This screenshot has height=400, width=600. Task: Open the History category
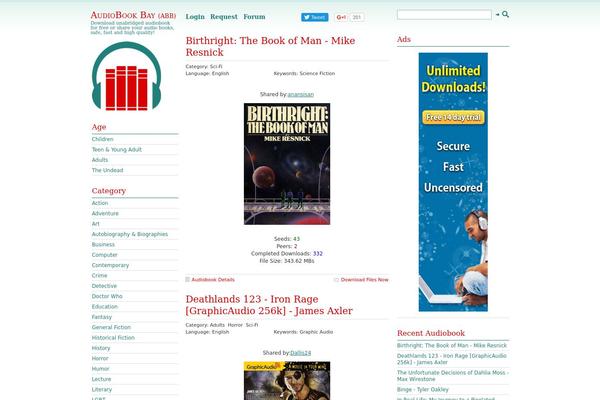pyautogui.click(x=101, y=348)
